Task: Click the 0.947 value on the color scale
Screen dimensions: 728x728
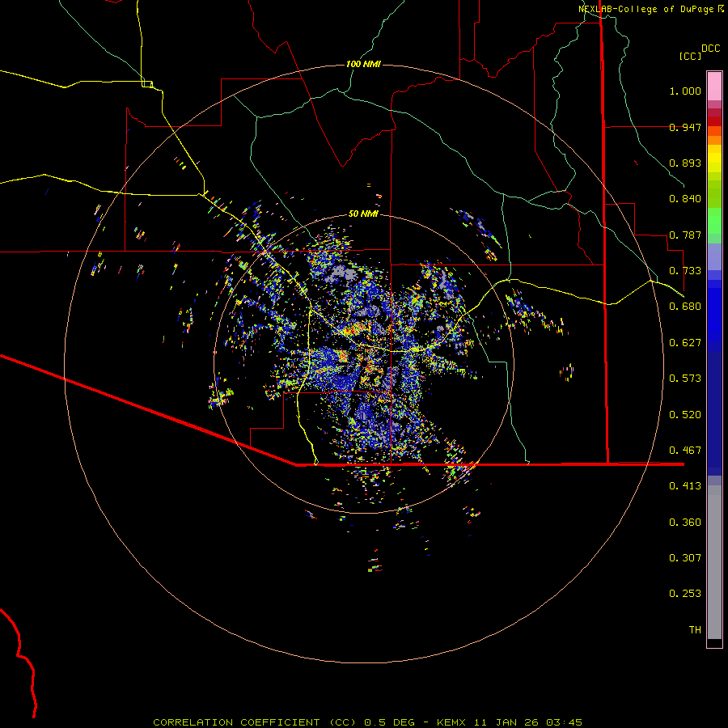Action: (x=685, y=127)
